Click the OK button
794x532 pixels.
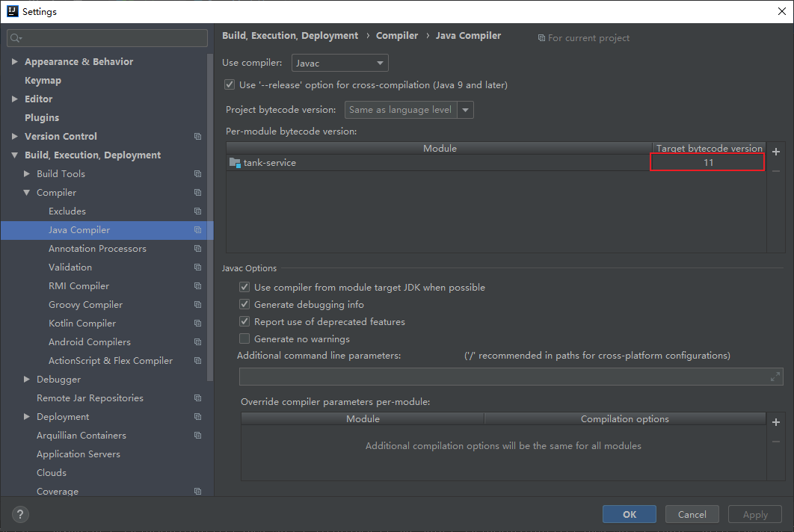[x=630, y=514]
